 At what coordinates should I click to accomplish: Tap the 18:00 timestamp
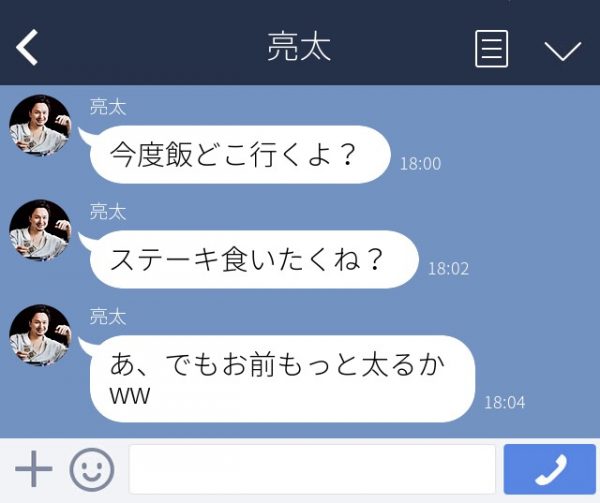421,164
